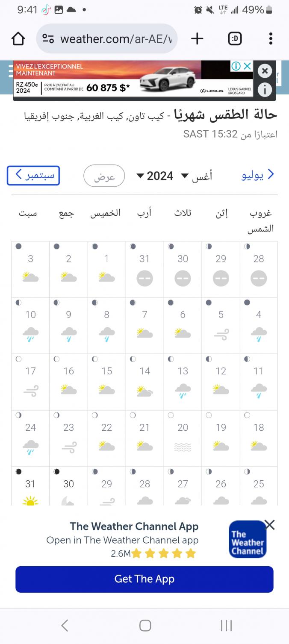Open Chrome three-dot overflow menu
The height and width of the screenshot is (644, 289).
click(271, 39)
